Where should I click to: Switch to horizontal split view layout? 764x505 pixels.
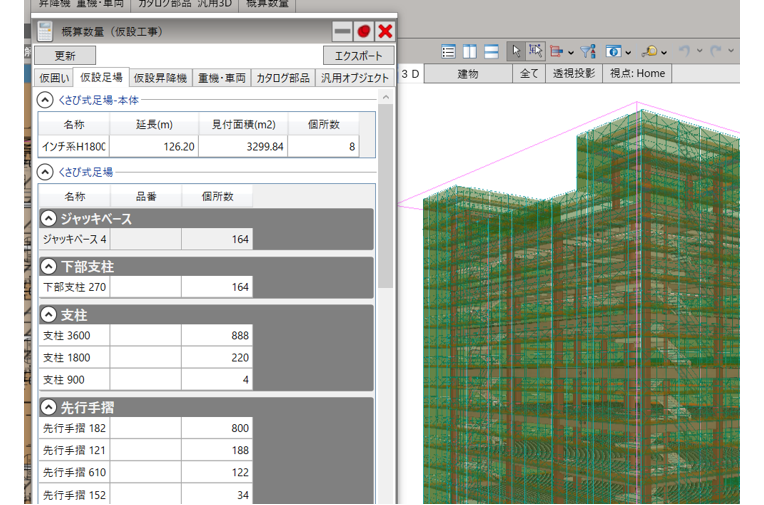coord(491,51)
